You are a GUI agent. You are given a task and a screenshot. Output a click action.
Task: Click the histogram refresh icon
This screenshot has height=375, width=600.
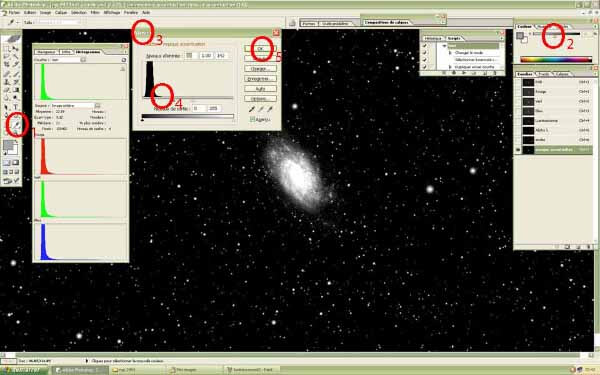tap(124, 60)
